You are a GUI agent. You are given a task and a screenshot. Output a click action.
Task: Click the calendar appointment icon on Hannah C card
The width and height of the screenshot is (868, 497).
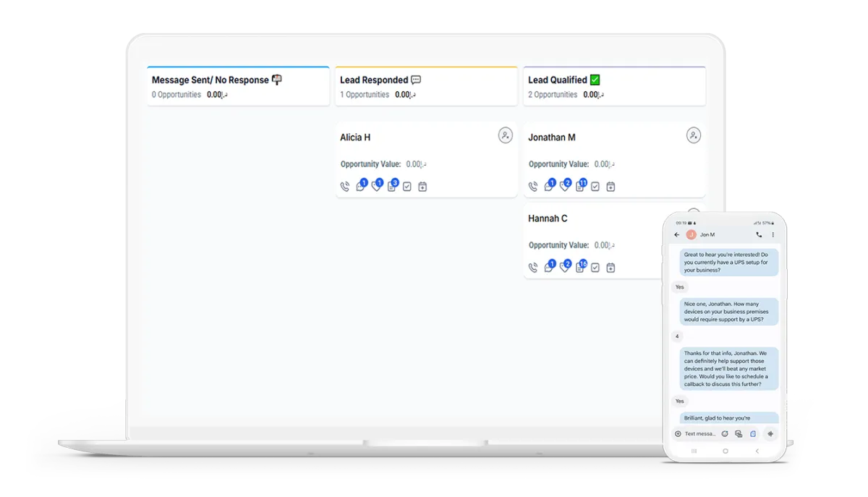(610, 268)
